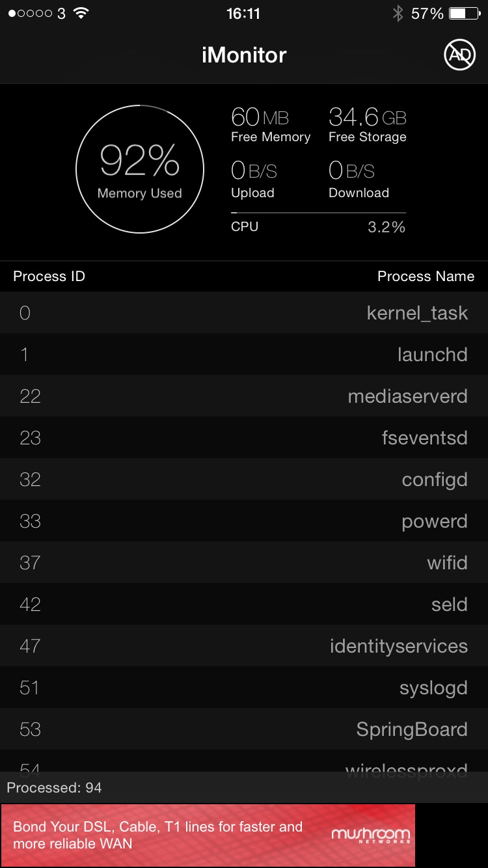Tap the Wi-Fi status icon
The width and height of the screenshot is (488, 868).
[81, 13]
